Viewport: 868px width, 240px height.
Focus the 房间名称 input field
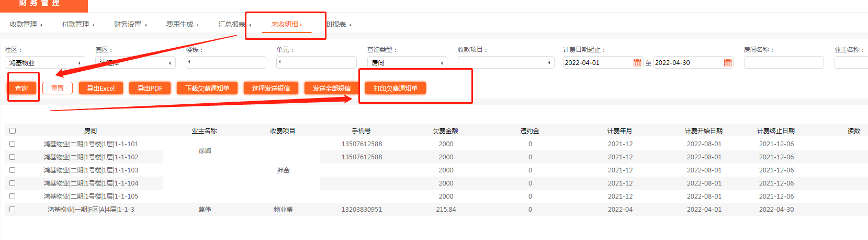click(x=783, y=63)
